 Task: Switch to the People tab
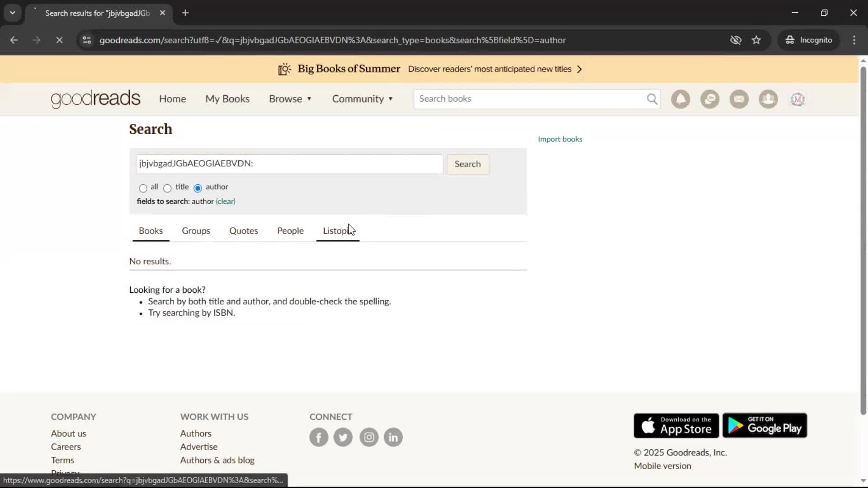[290, 231]
